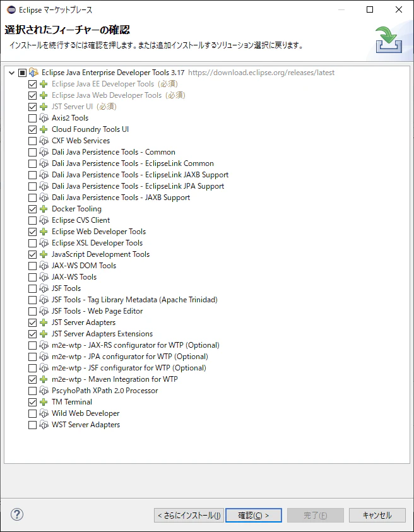Click the green plus icon beside Cloud Foundry Tools UI
Viewport: 414px width, 532px height.
(44, 129)
